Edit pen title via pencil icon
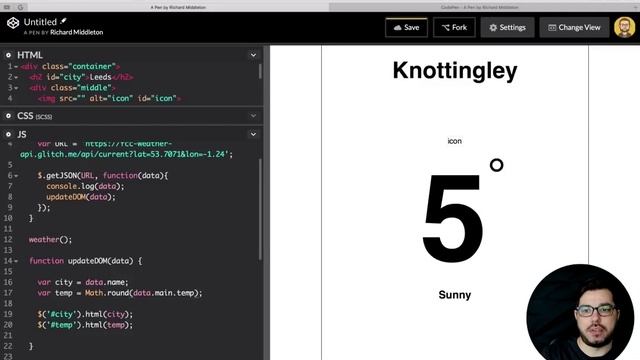 (x=63, y=21)
